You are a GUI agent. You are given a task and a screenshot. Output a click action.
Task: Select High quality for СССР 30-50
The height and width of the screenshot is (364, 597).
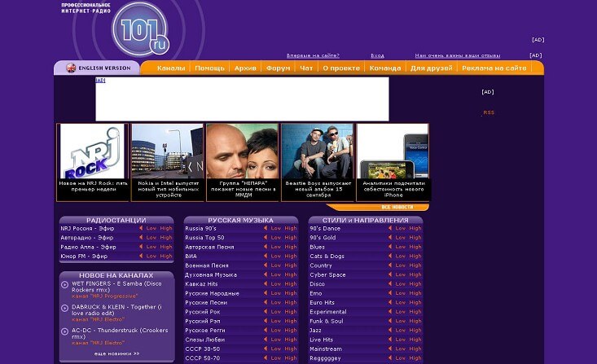pyautogui.click(x=291, y=349)
